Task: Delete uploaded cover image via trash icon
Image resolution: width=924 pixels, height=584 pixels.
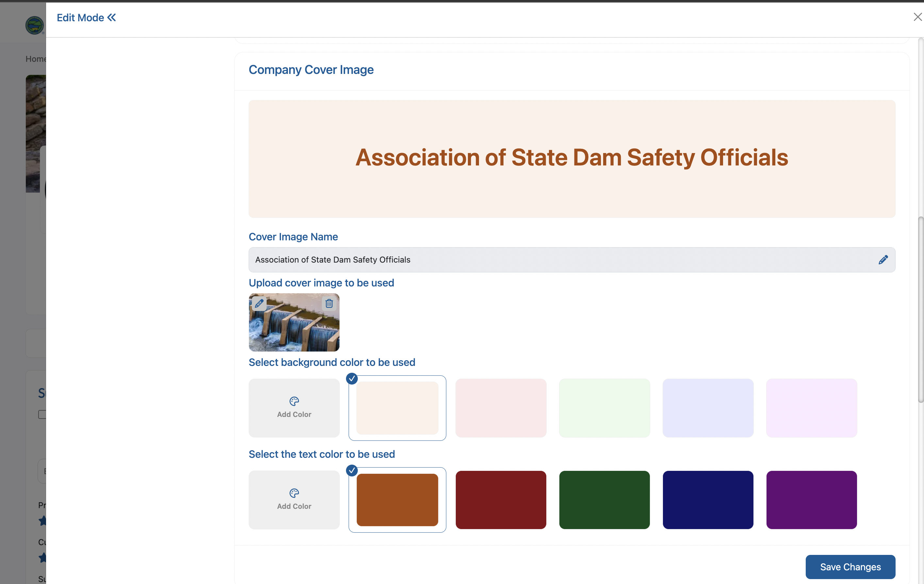Action: [329, 304]
